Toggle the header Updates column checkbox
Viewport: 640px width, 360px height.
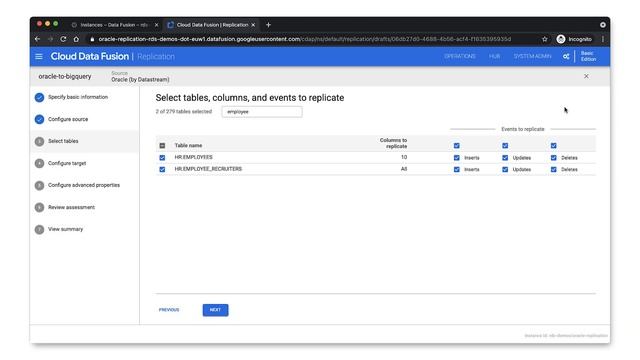pos(505,146)
